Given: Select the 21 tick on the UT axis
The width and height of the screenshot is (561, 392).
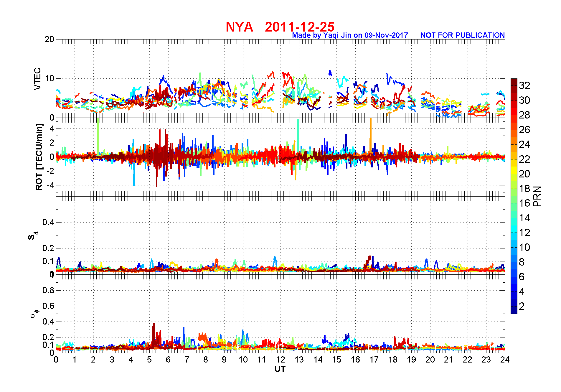Looking at the screenshot, I should pos(449,360).
